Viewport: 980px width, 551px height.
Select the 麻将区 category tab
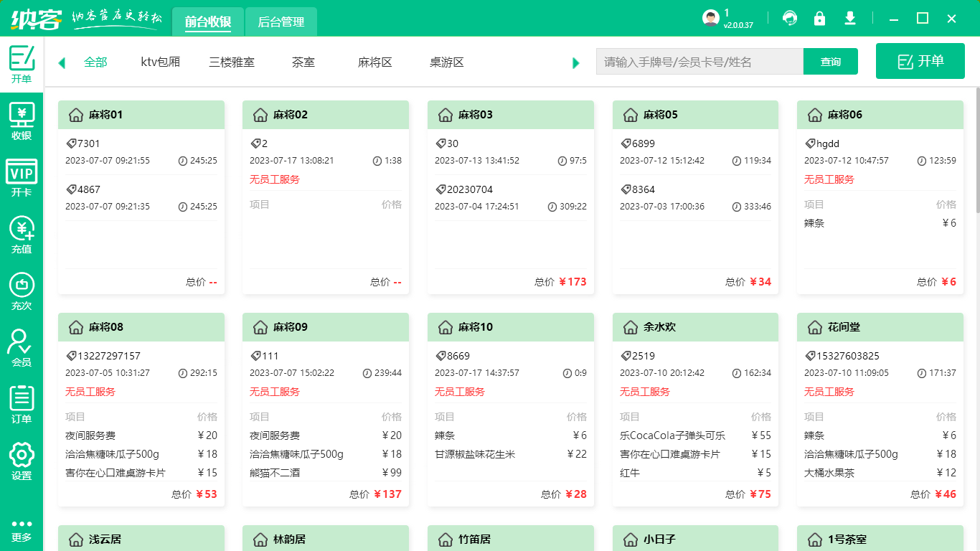point(374,62)
